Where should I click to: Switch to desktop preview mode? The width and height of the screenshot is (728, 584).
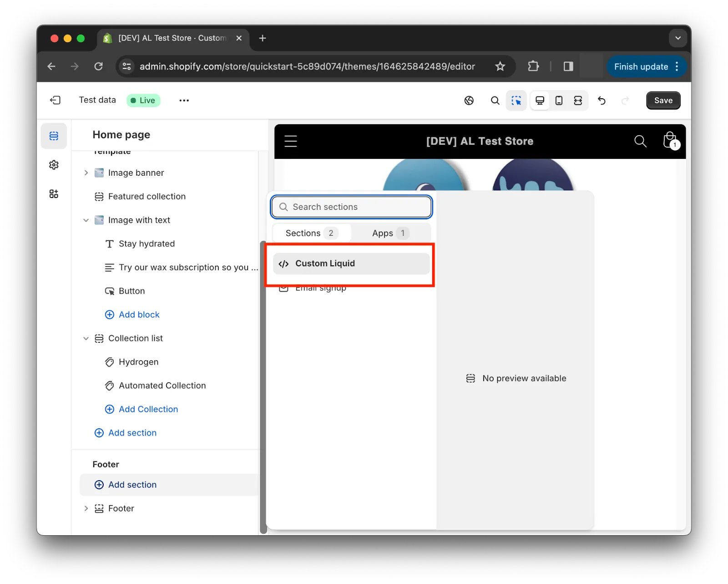point(540,101)
